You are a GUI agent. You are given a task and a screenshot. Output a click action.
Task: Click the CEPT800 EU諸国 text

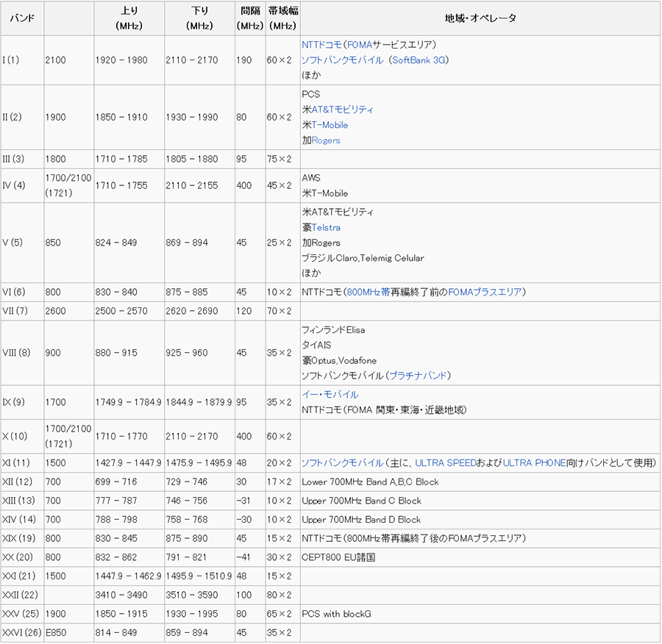338,557
